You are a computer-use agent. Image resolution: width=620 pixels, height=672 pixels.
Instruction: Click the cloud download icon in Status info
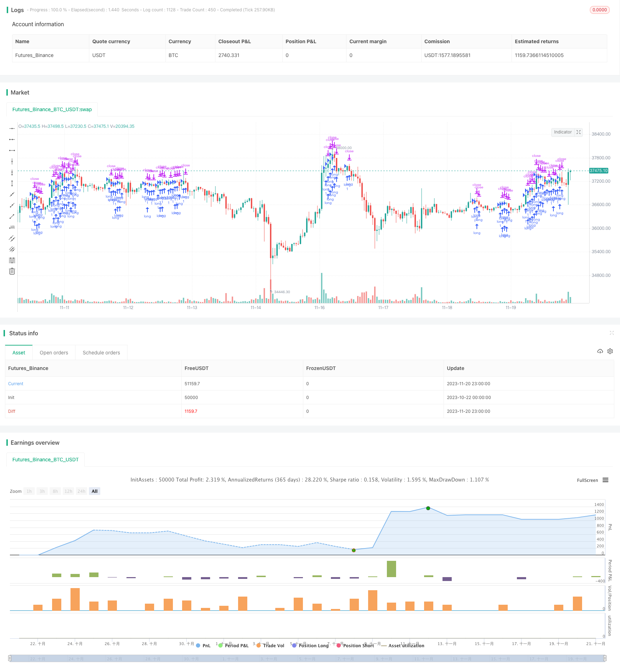point(600,351)
